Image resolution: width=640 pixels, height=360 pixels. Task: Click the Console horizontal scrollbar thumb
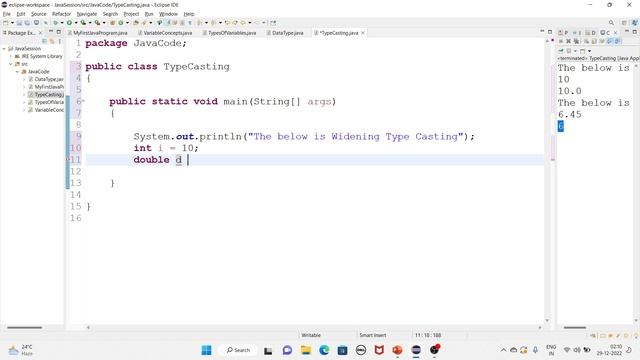(x=575, y=327)
